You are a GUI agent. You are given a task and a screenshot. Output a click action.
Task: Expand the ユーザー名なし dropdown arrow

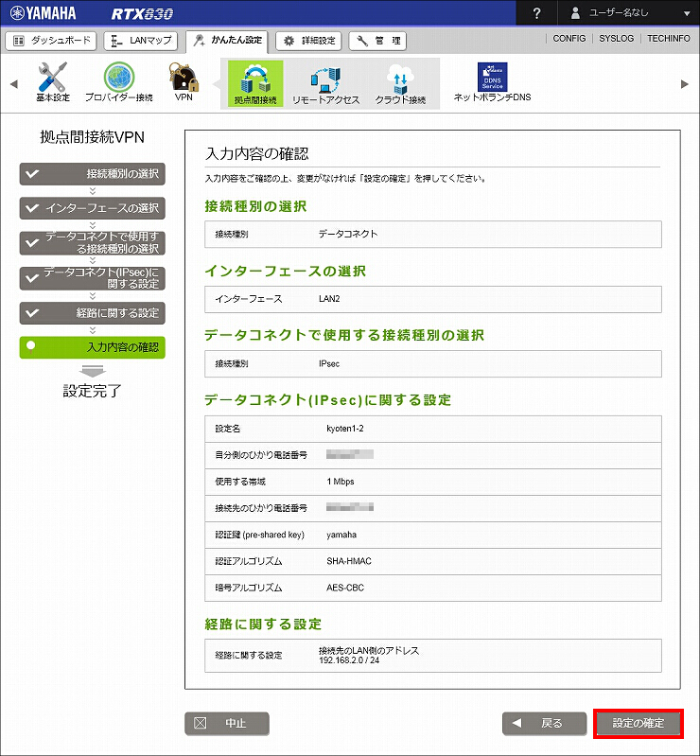point(687,13)
